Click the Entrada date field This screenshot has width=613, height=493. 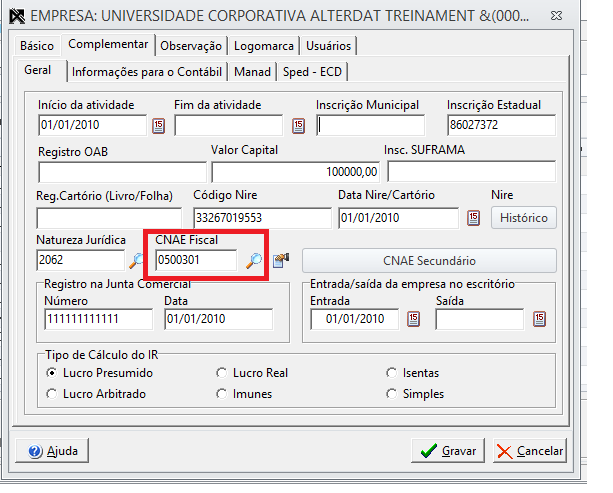coord(355,319)
